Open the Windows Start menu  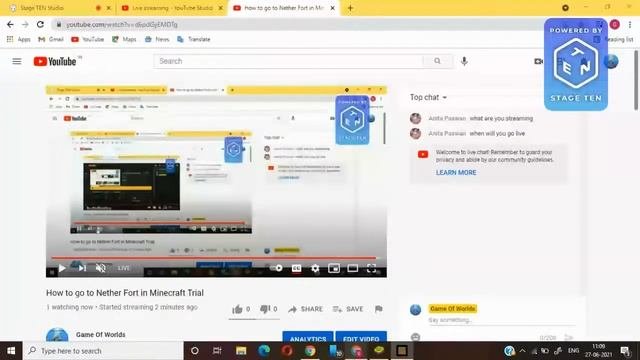coord(11,351)
